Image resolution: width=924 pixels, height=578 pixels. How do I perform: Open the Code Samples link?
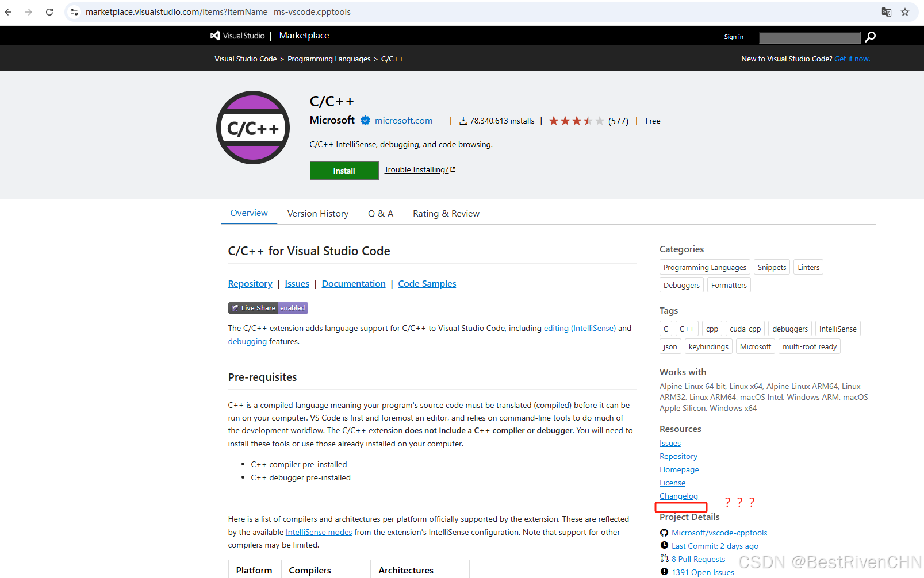(427, 284)
